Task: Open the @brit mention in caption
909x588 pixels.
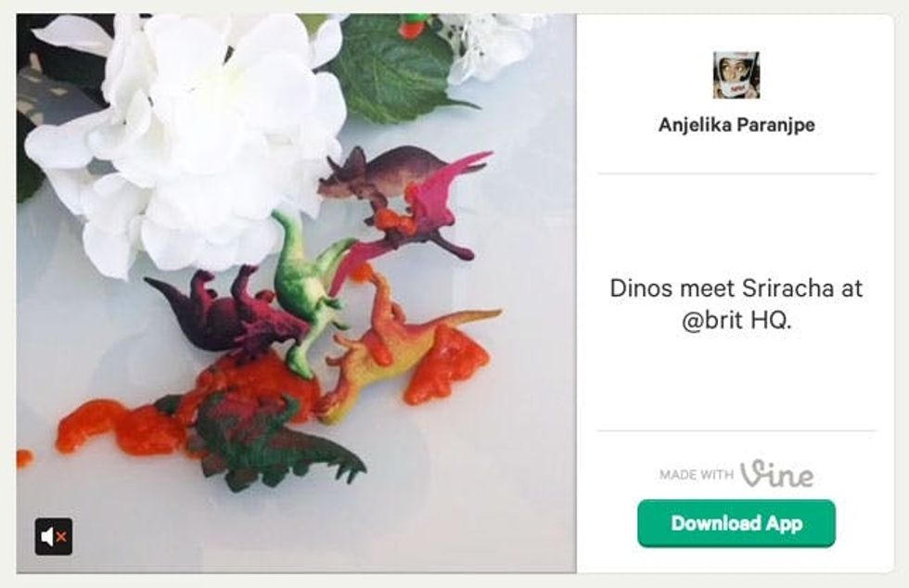Action: (715, 326)
